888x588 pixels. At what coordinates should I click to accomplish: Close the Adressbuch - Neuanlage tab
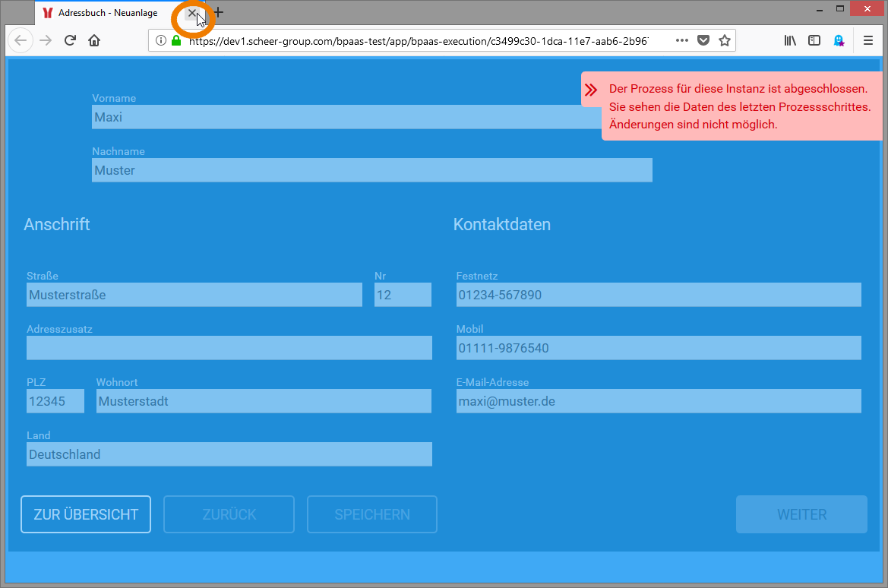coord(192,12)
